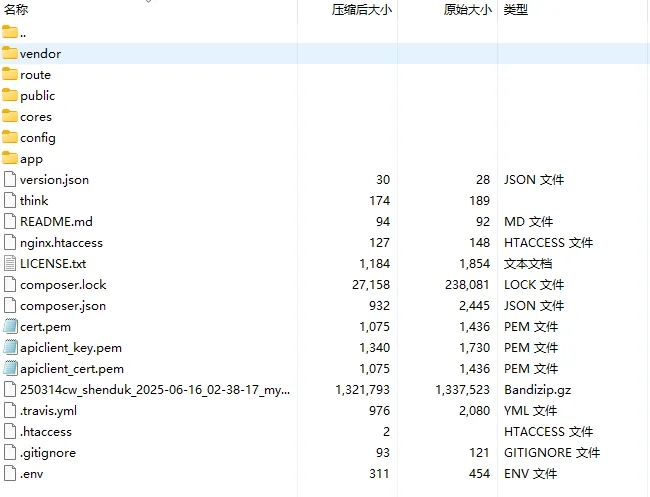Select the version.json file name
Viewport: 650px width, 497px height.
tap(54, 180)
